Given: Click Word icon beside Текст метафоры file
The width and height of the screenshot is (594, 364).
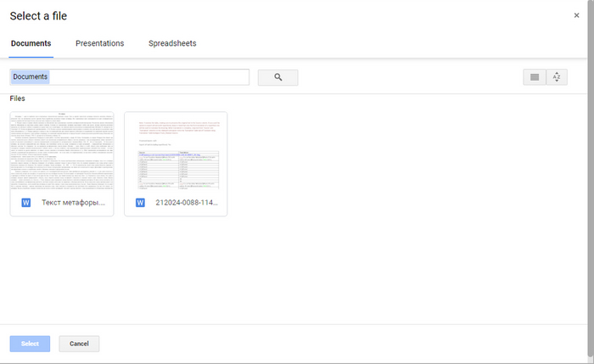Looking at the screenshot, I should 26,203.
